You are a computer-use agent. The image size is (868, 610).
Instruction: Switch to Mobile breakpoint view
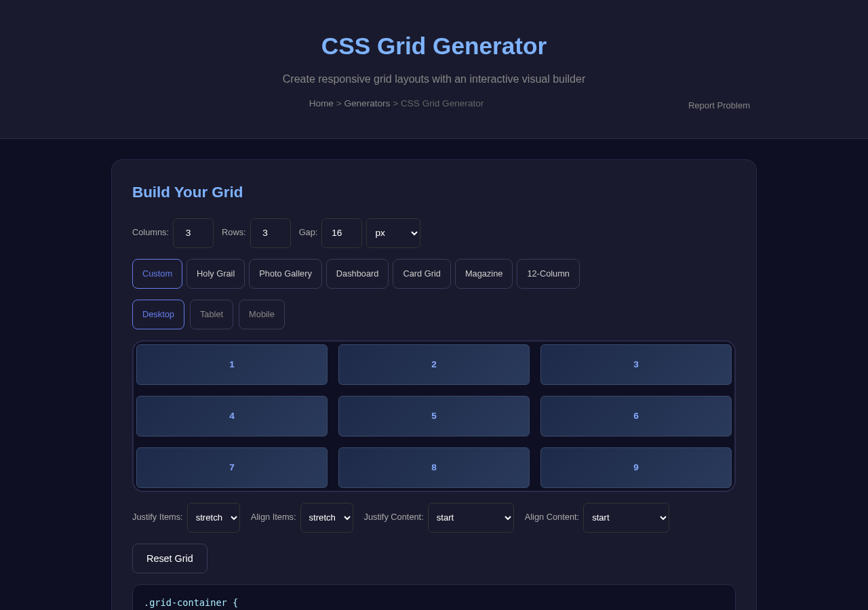(262, 314)
